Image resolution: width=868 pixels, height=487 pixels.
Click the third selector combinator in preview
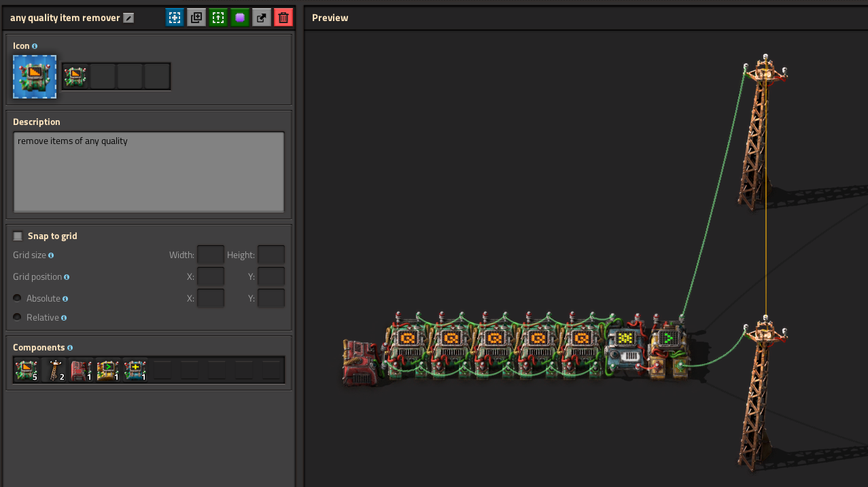click(493, 346)
